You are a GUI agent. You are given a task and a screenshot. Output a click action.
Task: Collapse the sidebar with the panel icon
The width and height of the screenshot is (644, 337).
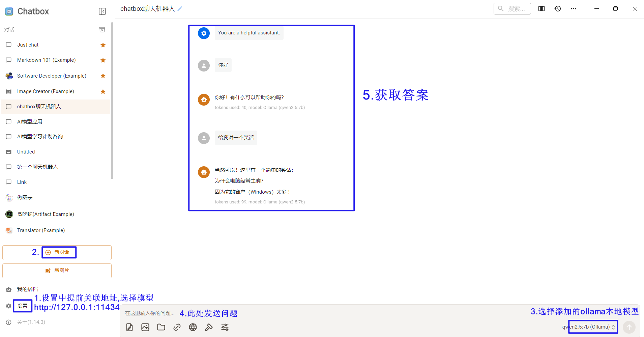coord(102,11)
